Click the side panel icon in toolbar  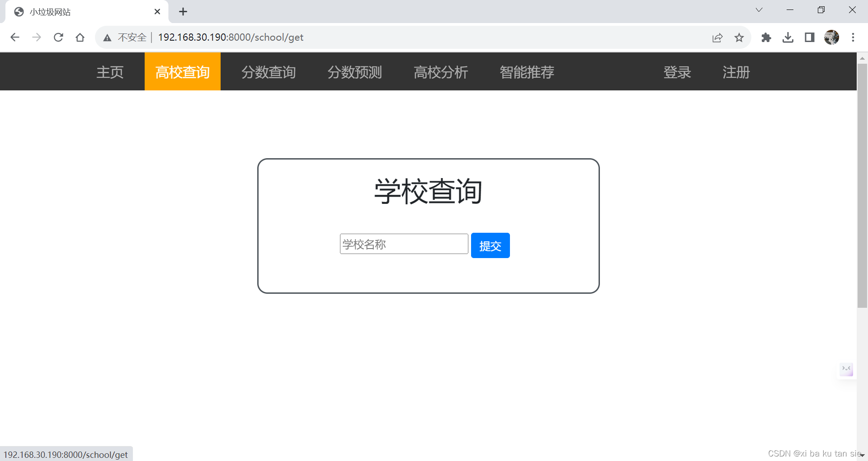(809, 38)
